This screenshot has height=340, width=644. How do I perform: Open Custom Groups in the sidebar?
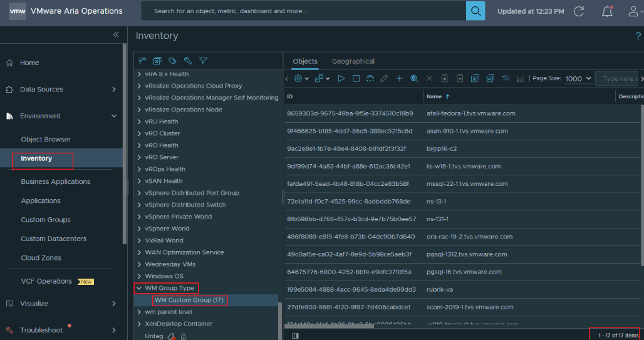tap(46, 220)
